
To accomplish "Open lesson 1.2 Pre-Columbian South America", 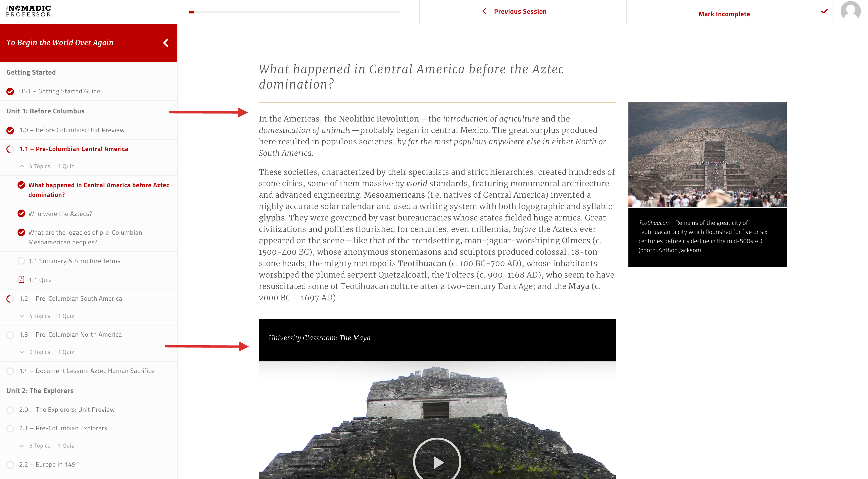I will 71,298.
